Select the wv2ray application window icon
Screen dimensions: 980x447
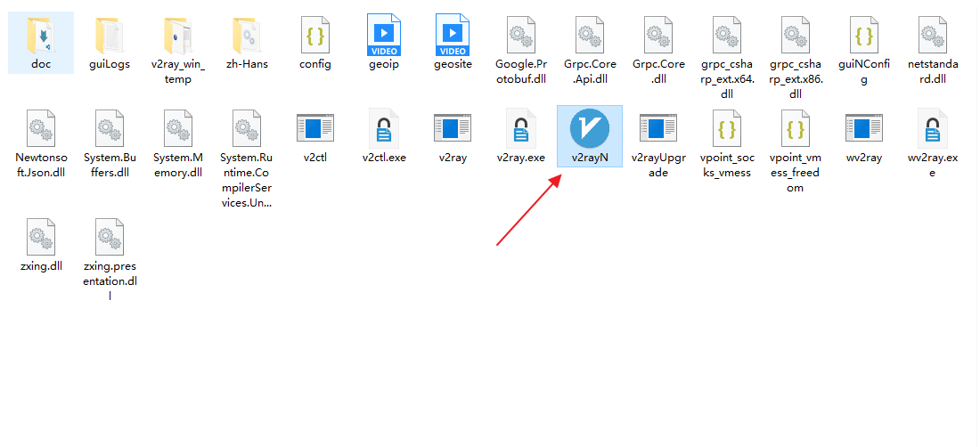click(864, 128)
